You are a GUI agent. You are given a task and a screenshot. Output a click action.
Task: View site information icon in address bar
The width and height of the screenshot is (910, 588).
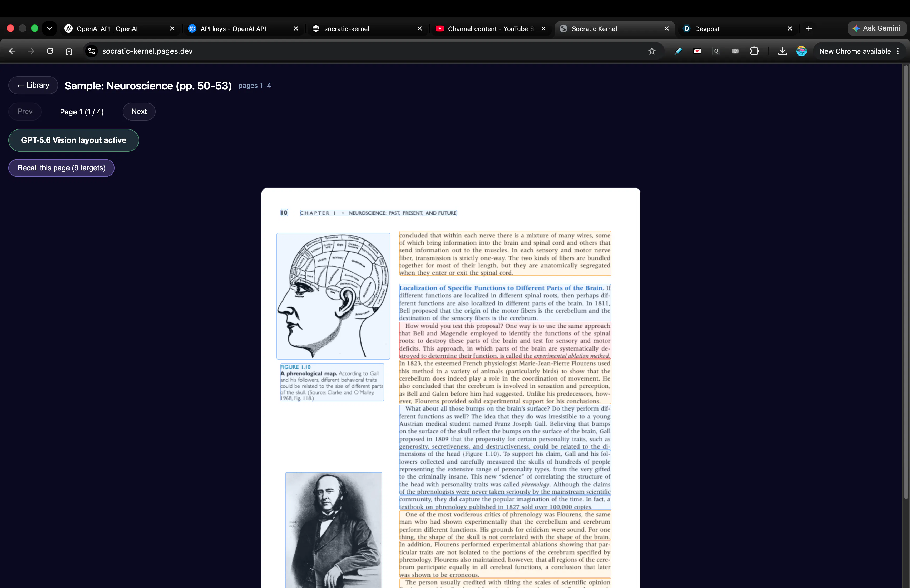91,51
